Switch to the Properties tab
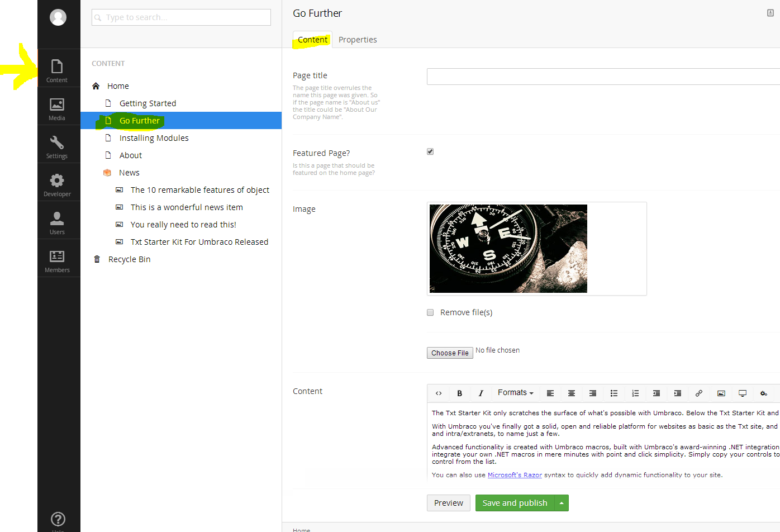The height and width of the screenshot is (532, 780). (x=358, y=40)
